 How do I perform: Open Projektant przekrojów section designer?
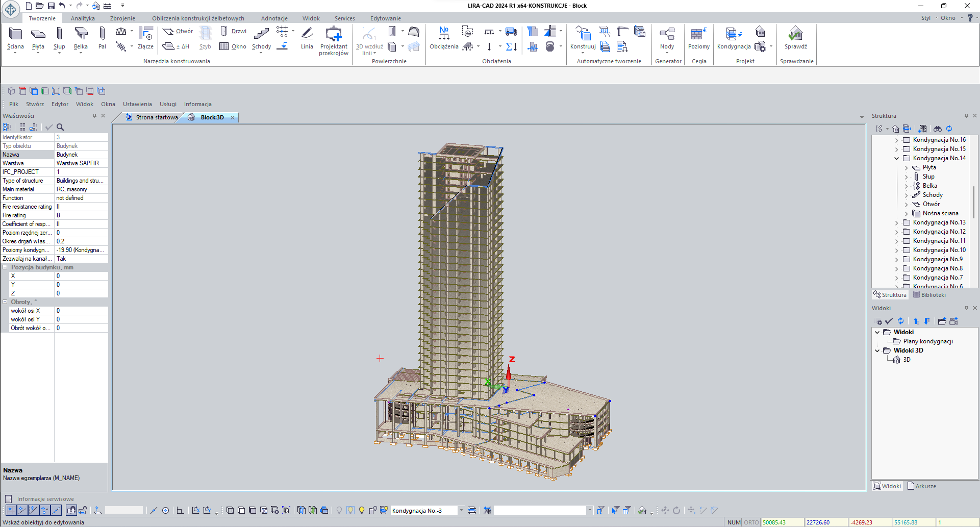click(334, 40)
